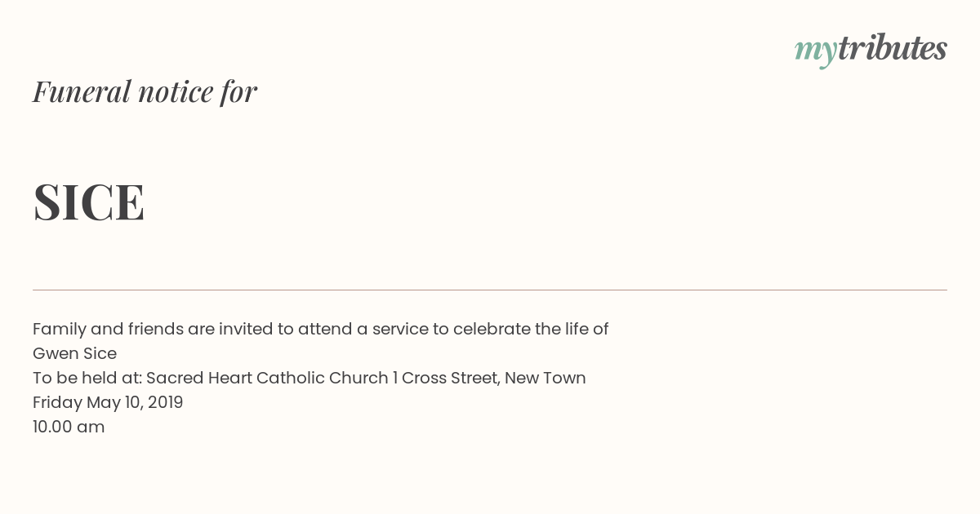
Task: Click "tributes" in the site logo
Action: pyautogui.click(x=893, y=48)
